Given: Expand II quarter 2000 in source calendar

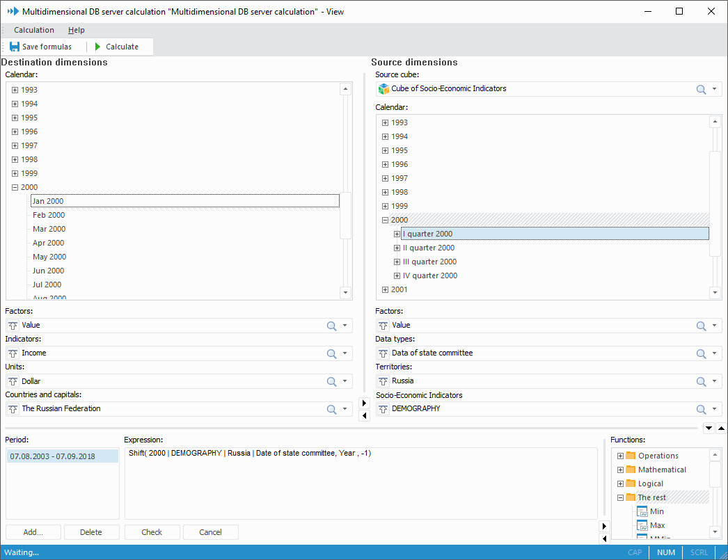Looking at the screenshot, I should pyautogui.click(x=397, y=248).
